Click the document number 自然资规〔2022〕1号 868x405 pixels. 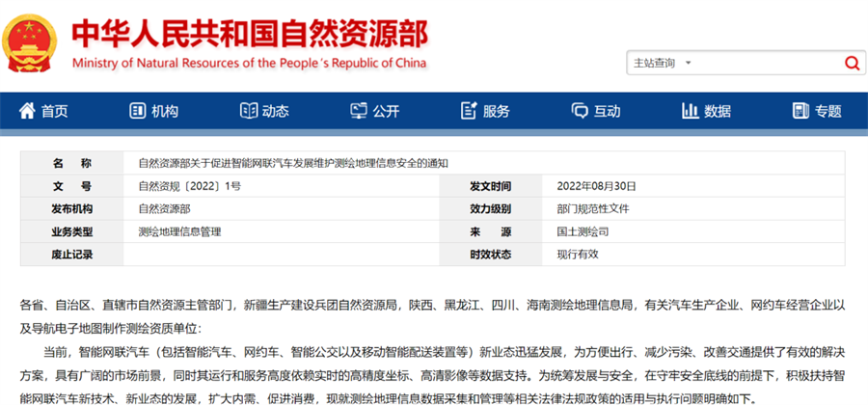(190, 186)
